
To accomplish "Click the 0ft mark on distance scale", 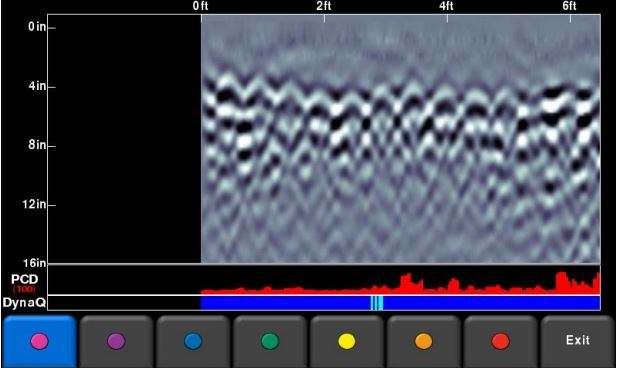I will pos(200,6).
